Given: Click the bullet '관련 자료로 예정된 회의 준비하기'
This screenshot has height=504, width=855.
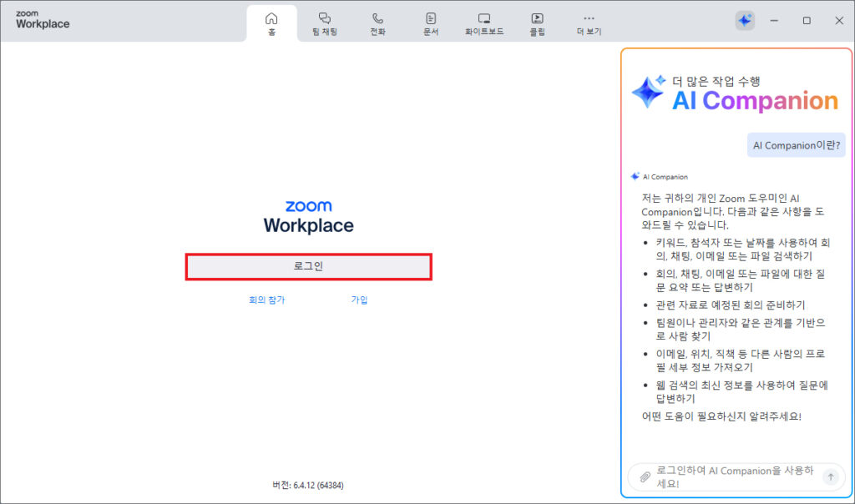Looking at the screenshot, I should [731, 305].
